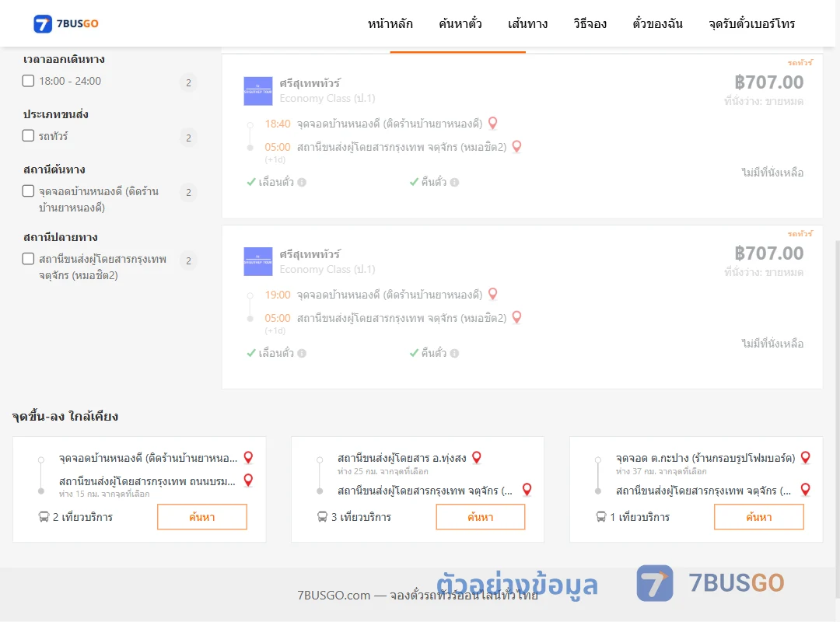Go to ค้นหาตั๋ว in the navigation bar
840x622 pixels.
[x=460, y=23]
